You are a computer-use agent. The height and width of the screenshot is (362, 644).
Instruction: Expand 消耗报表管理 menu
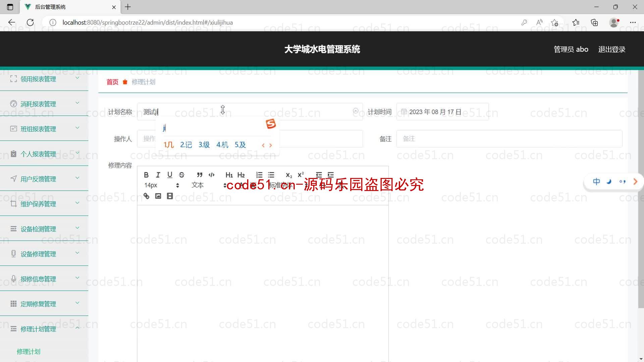tap(44, 104)
